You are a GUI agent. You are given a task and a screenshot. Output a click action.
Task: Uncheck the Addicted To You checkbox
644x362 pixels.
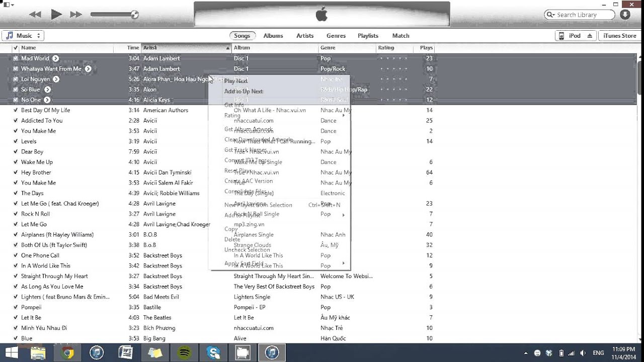pos(16,121)
